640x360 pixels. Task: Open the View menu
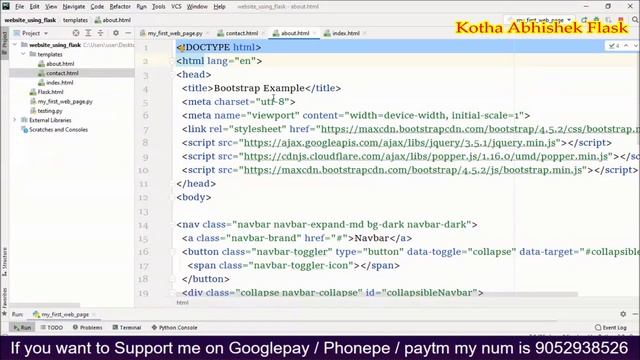click(51, 7)
